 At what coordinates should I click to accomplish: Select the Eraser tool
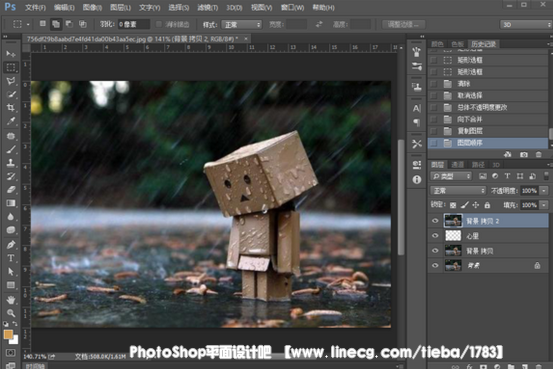[x=11, y=189]
